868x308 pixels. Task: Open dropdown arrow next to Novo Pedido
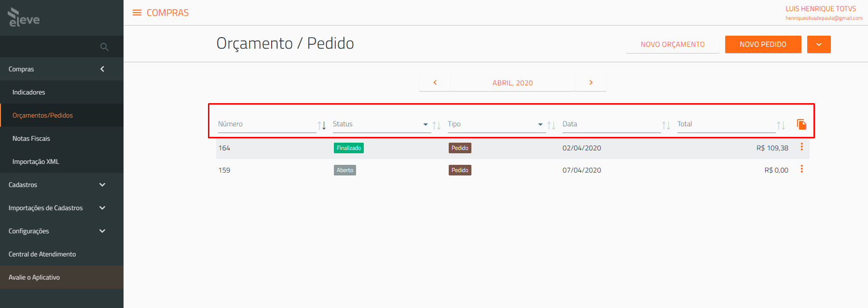819,44
